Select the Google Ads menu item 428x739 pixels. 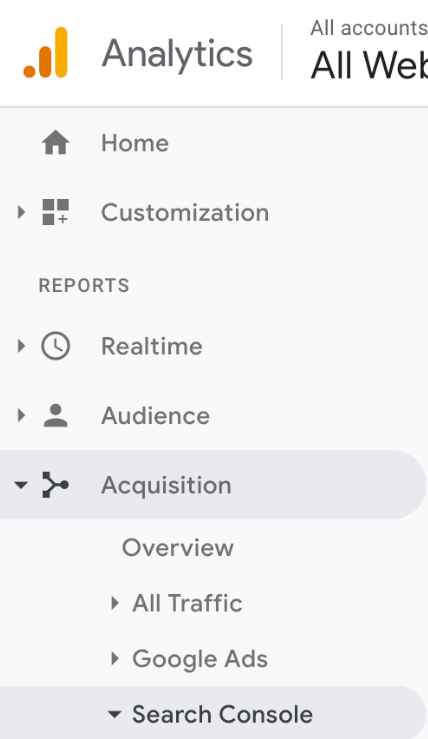pos(200,658)
